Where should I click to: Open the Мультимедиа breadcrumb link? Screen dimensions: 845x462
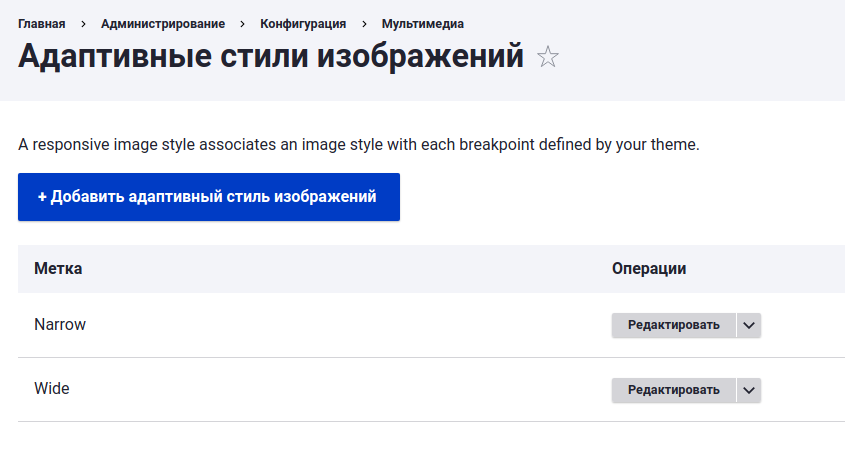pos(422,24)
